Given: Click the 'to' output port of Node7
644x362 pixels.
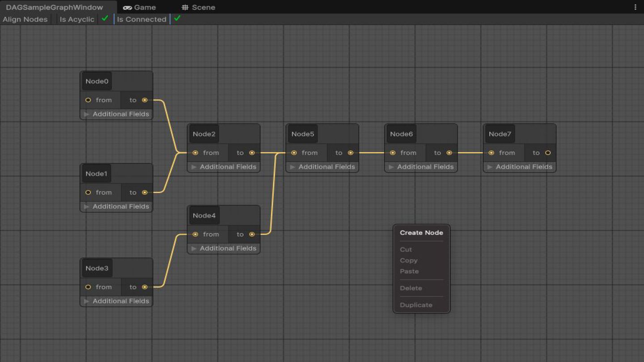Looking at the screenshot, I should [548, 153].
